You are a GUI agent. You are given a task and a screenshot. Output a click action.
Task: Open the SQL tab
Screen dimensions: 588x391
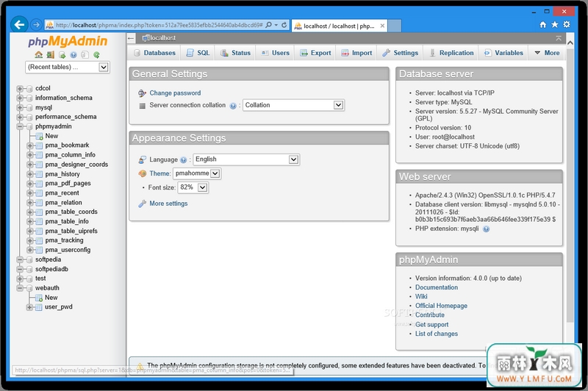198,53
